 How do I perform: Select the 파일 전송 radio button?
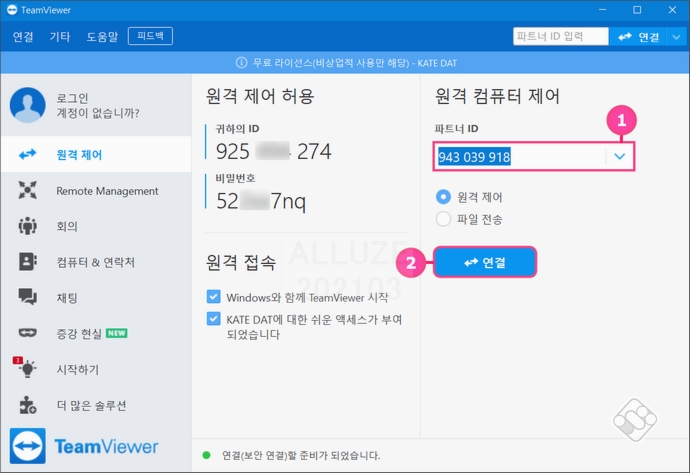(443, 219)
